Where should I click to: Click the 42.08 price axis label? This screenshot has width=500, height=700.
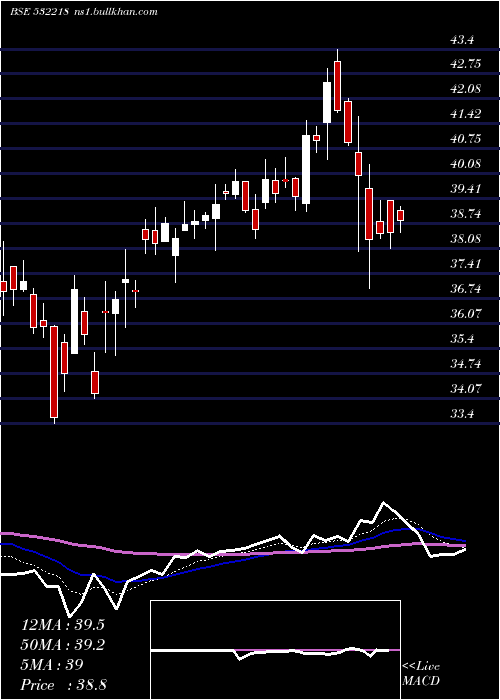pos(466,89)
